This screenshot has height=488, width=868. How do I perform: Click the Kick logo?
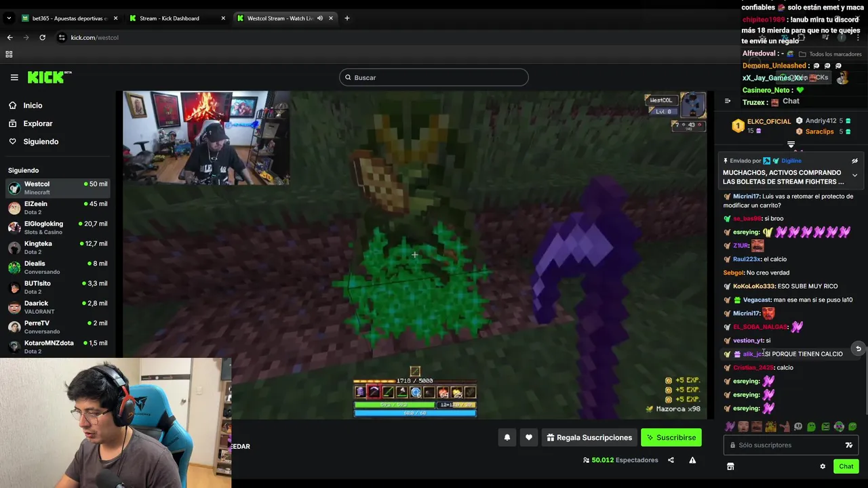(49, 77)
